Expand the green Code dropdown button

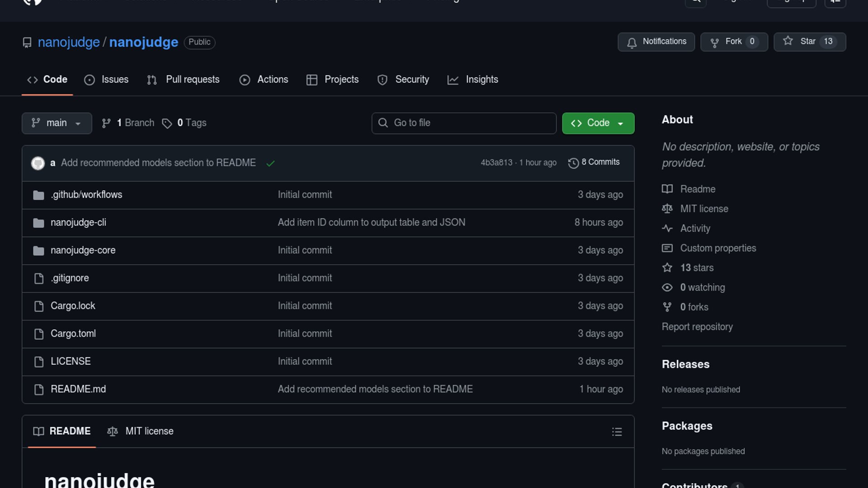[x=598, y=123]
